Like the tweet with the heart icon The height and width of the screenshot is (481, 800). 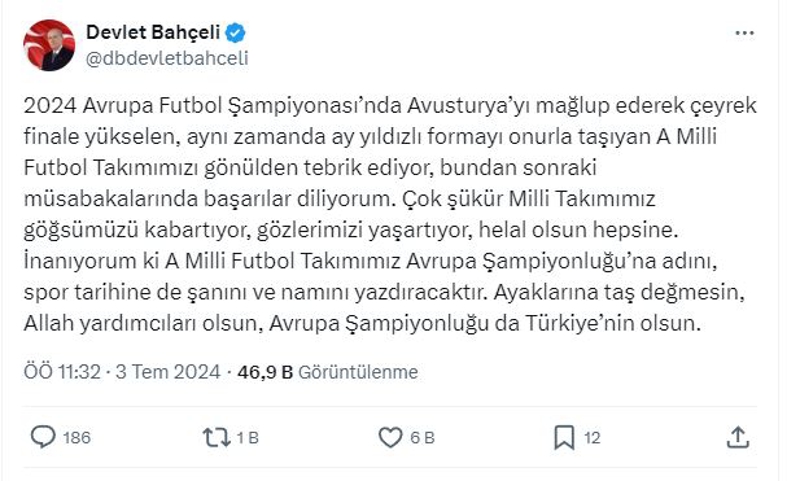pyautogui.click(x=390, y=437)
